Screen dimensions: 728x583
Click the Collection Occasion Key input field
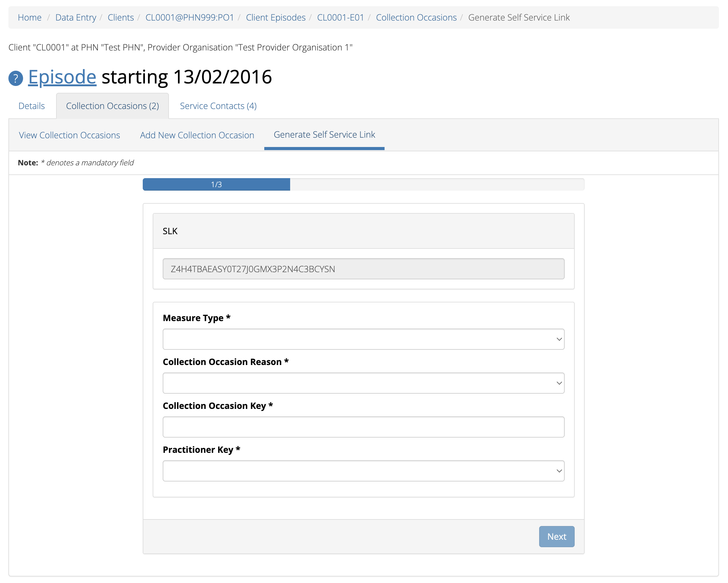(363, 427)
